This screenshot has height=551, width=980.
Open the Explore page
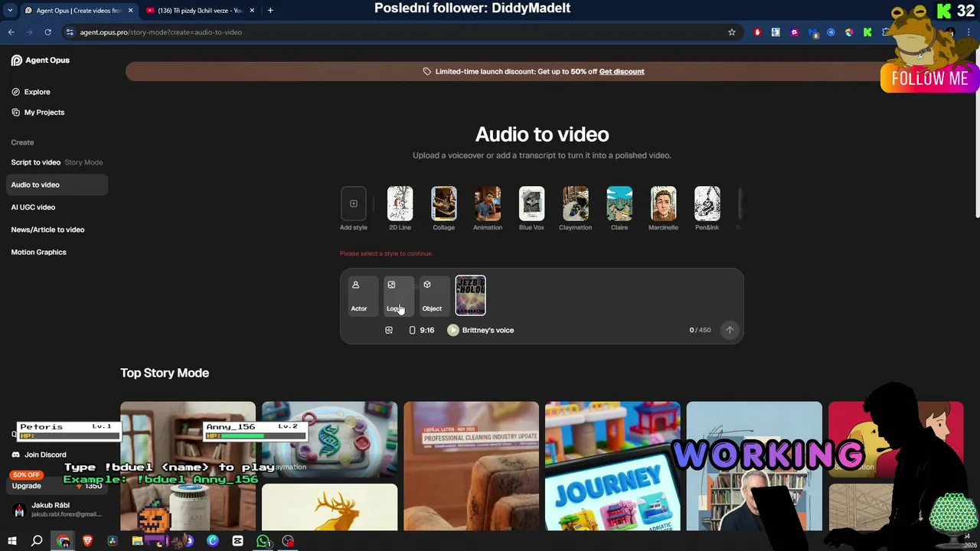click(x=31, y=92)
